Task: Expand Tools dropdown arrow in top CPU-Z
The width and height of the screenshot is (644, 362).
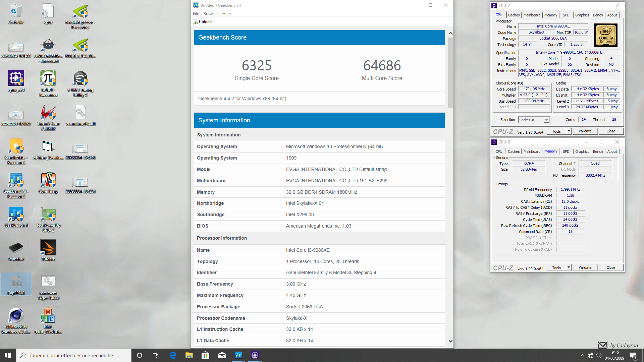Action: pyautogui.click(x=569, y=131)
